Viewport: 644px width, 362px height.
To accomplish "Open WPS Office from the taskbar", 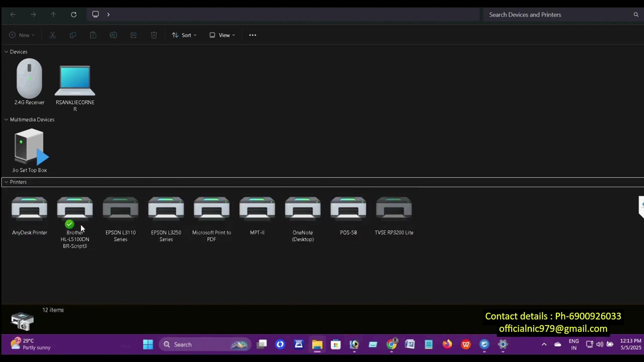I will click(x=466, y=344).
